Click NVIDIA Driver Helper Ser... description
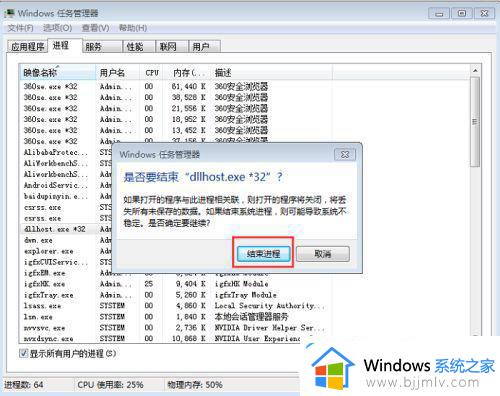Screen dimensions: 500x396 point(269,328)
